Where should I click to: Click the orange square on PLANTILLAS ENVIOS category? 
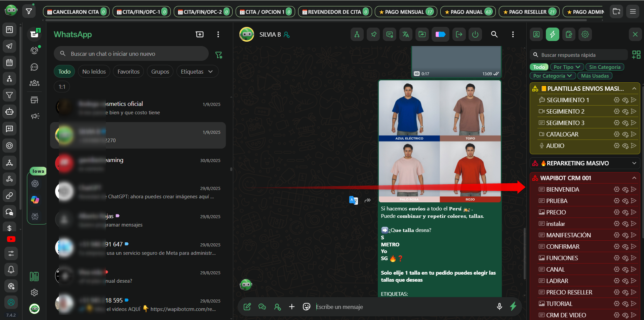(x=544, y=89)
